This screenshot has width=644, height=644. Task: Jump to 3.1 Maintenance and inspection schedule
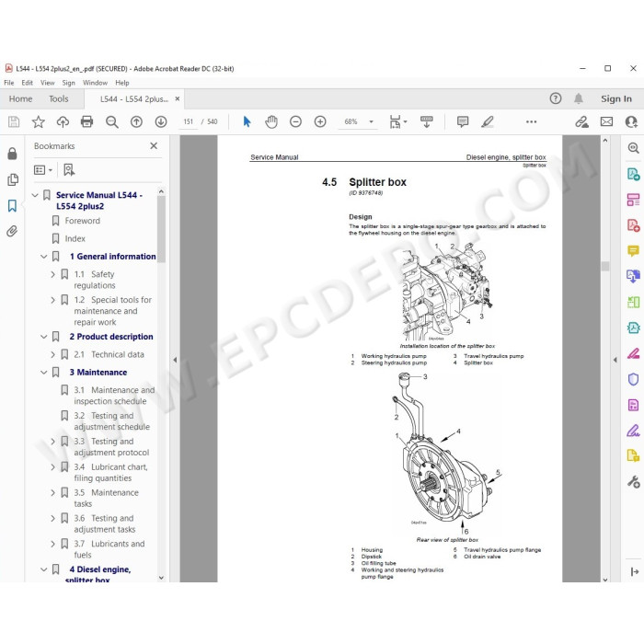(x=114, y=396)
